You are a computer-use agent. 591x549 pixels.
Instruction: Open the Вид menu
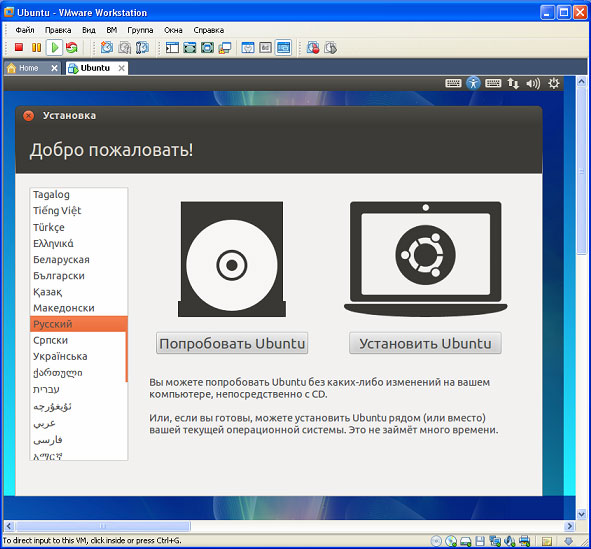tap(89, 30)
